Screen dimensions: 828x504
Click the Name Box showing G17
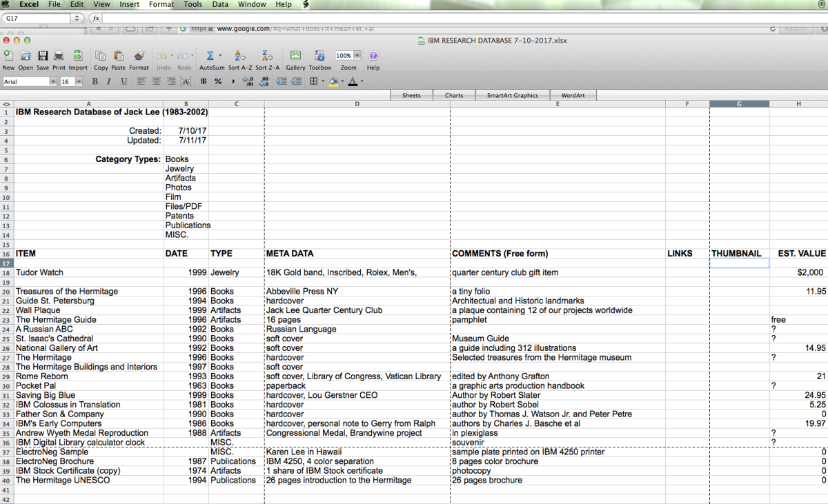[x=46, y=19]
